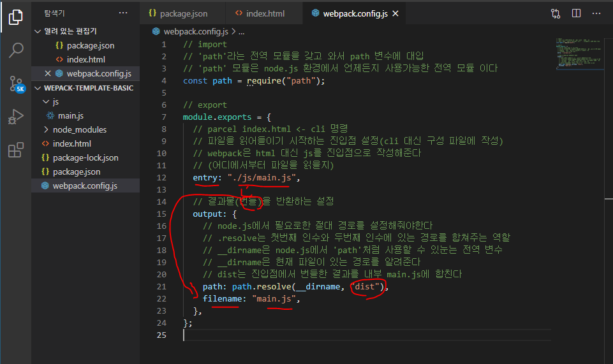Select the webpack.config.js editor tab
Screen dimensions: 613x364
pos(355,13)
